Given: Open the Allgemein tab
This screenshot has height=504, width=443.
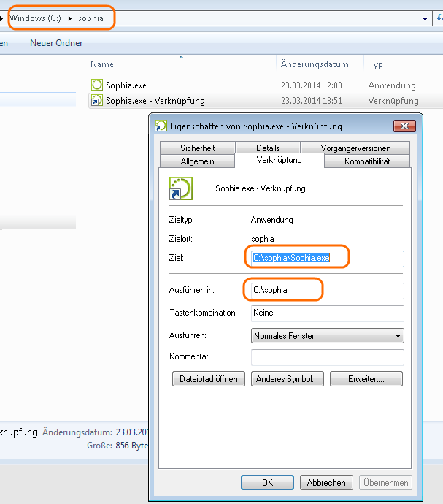Looking at the screenshot, I should [x=197, y=161].
